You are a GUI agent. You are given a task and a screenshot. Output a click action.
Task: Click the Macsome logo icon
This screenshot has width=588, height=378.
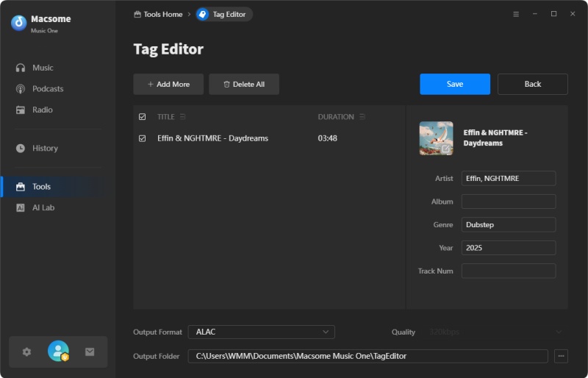pyautogui.click(x=19, y=23)
